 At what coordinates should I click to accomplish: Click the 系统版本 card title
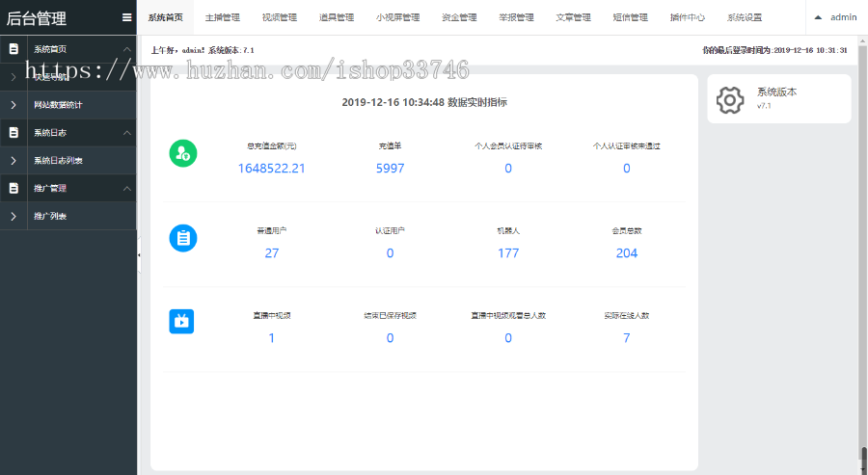point(777,92)
